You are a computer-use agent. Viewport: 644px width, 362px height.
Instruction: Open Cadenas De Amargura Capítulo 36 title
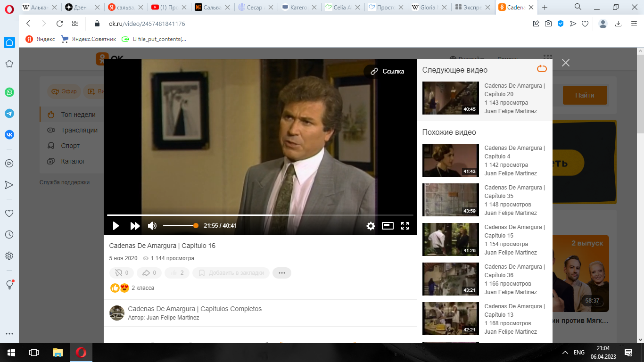(514, 271)
